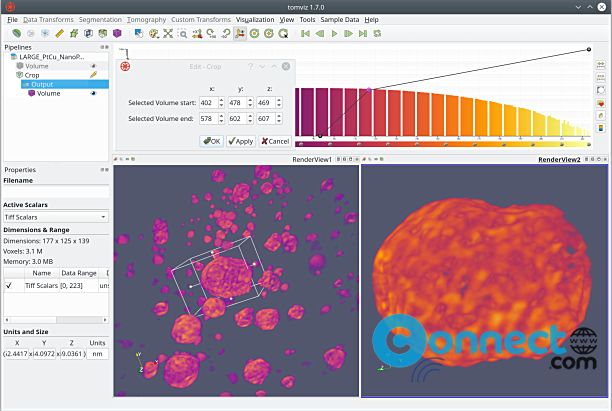
Task: Toggle the highlighted center axes toolbar icon
Action: click(240, 34)
